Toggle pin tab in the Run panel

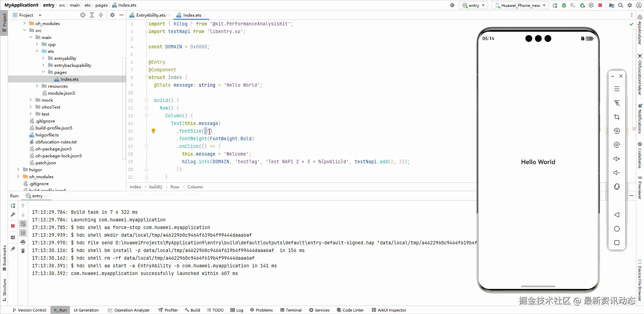pyautogui.click(x=13, y=249)
